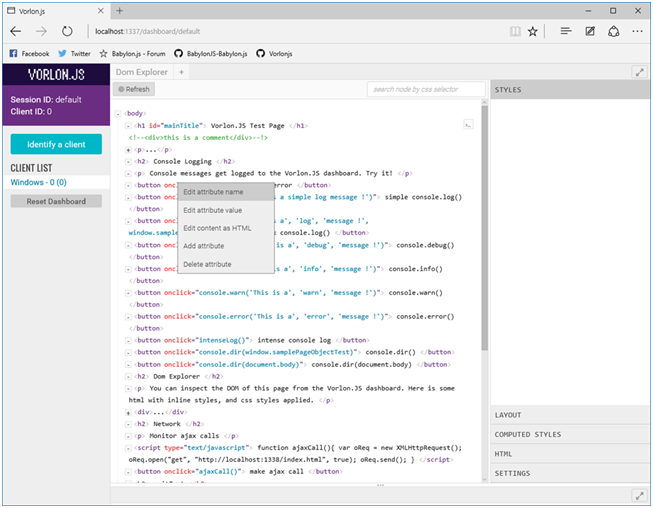The width and height of the screenshot is (653, 508).
Task: Select the ajaxCall() button node
Action: click(238, 471)
